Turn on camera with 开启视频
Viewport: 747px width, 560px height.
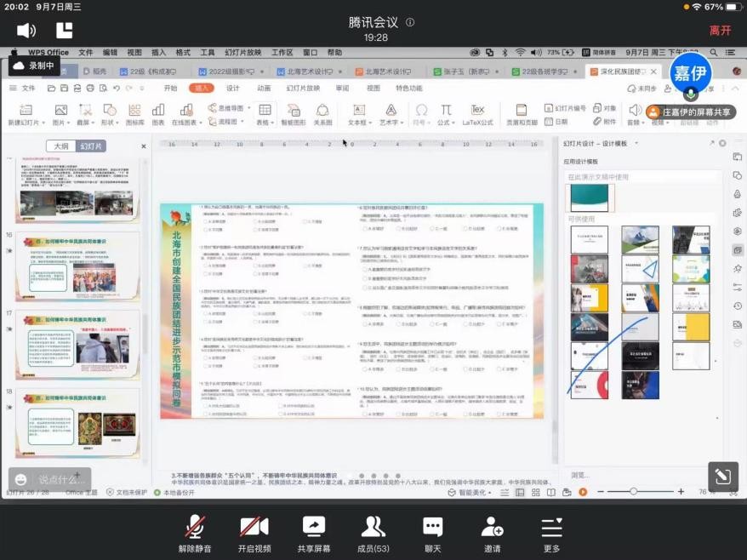254,533
